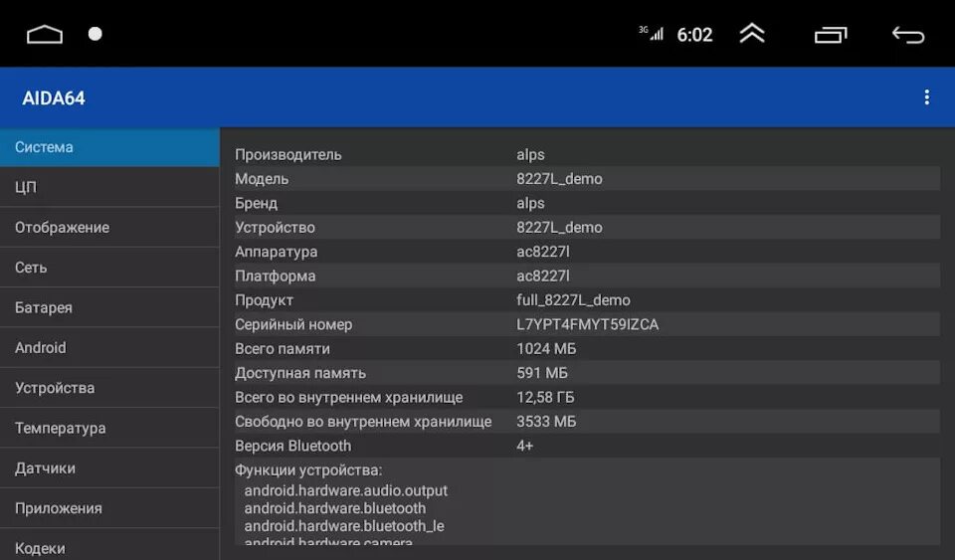Tap the Android home navigation icon

click(x=45, y=35)
